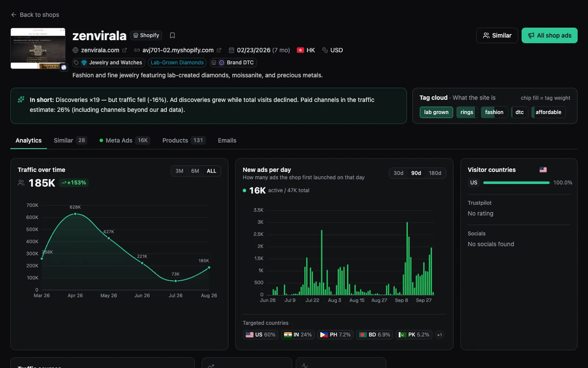The width and height of the screenshot is (588, 368).
Task: Click the Brand DTC tag
Action: pyautogui.click(x=233, y=63)
